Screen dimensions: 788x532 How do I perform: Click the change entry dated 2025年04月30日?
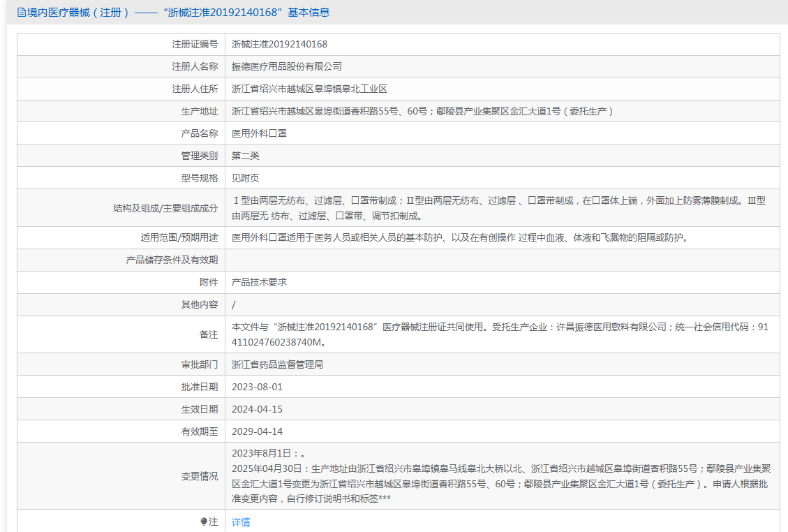[501, 484]
